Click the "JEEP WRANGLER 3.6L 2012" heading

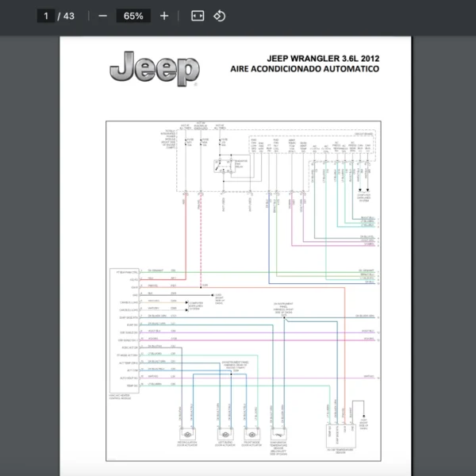click(323, 58)
